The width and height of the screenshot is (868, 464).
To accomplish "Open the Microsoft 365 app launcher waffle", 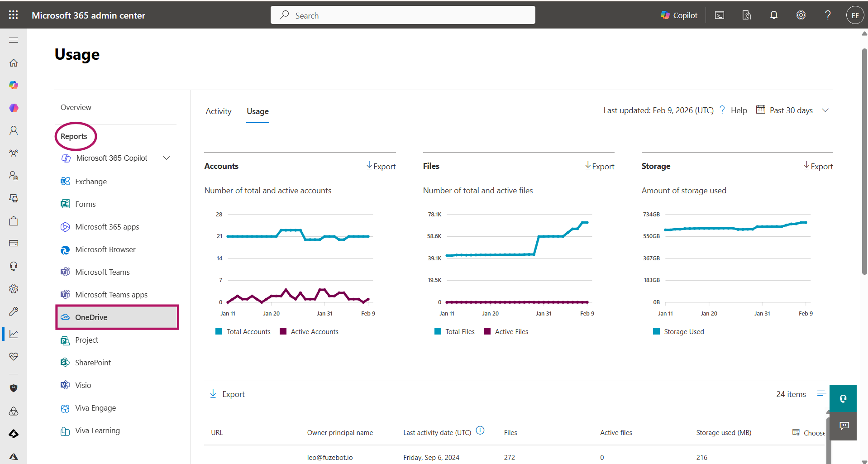I will coord(14,15).
